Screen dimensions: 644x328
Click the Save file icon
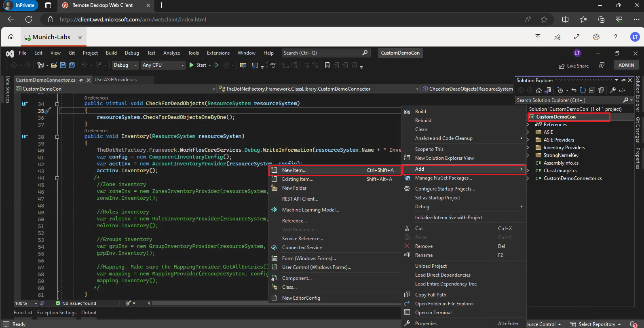63,65
